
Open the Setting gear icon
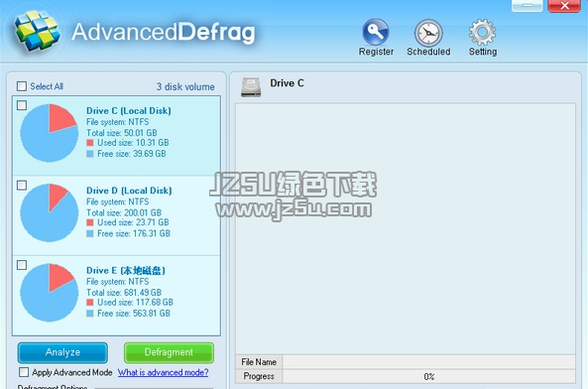pos(482,33)
